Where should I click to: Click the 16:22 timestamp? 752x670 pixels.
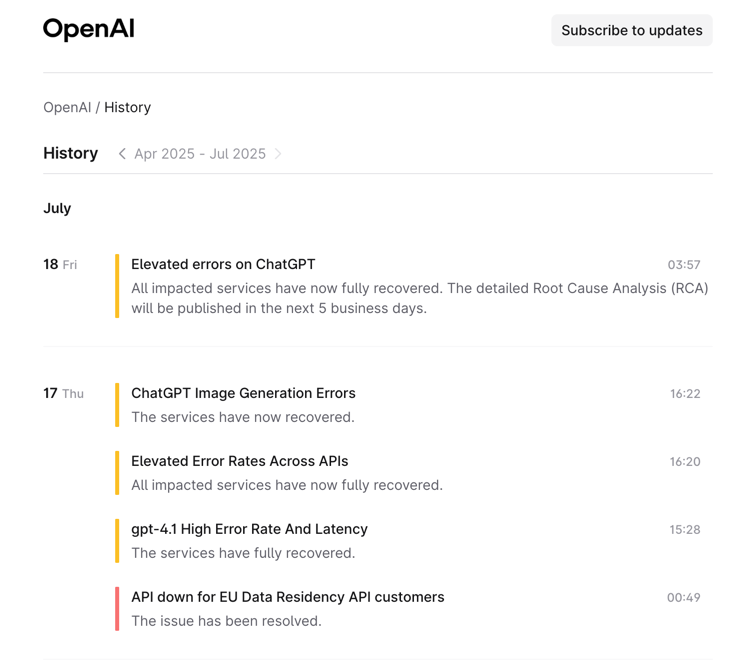click(685, 394)
